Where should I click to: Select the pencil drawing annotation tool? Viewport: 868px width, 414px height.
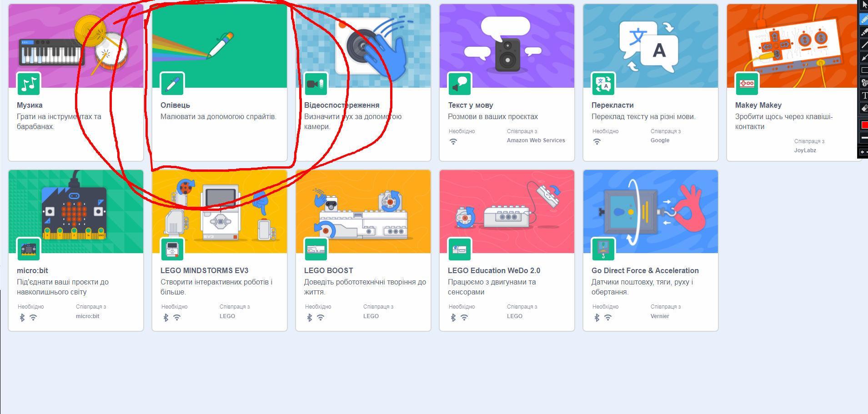tap(864, 19)
